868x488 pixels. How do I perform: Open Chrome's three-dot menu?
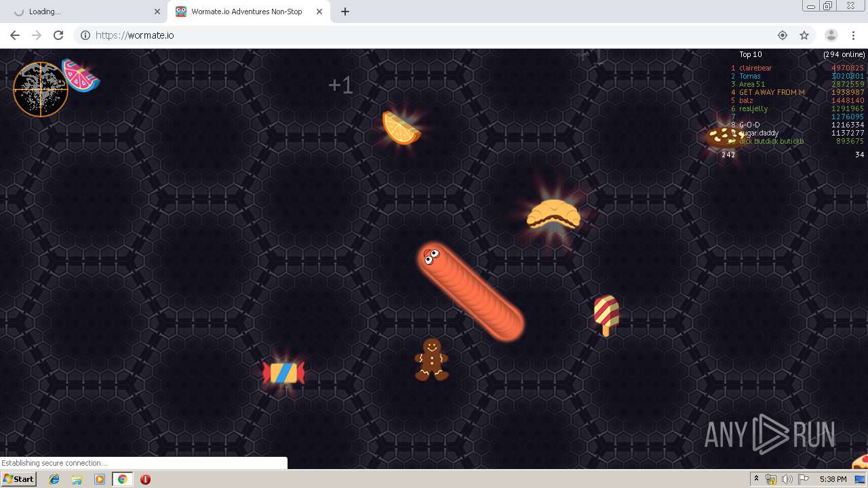[x=853, y=35]
